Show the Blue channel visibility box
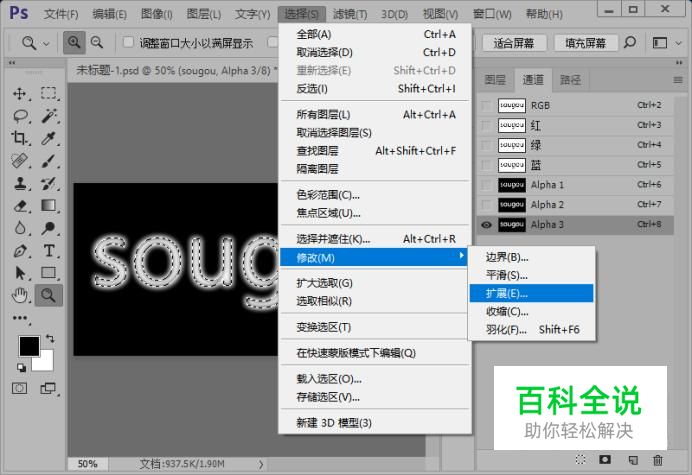692x475 pixels. coord(486,165)
